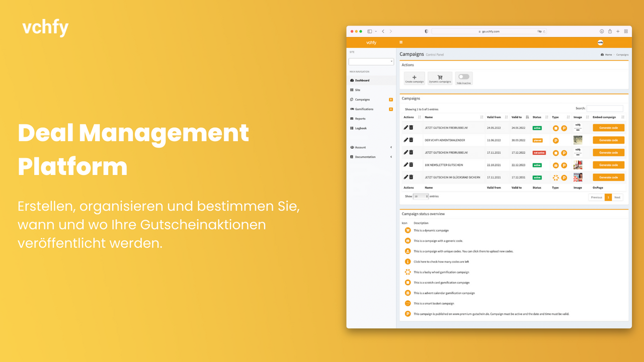Edit the active FREIRUBBELN campaign from 24.05.2022

tap(406, 128)
